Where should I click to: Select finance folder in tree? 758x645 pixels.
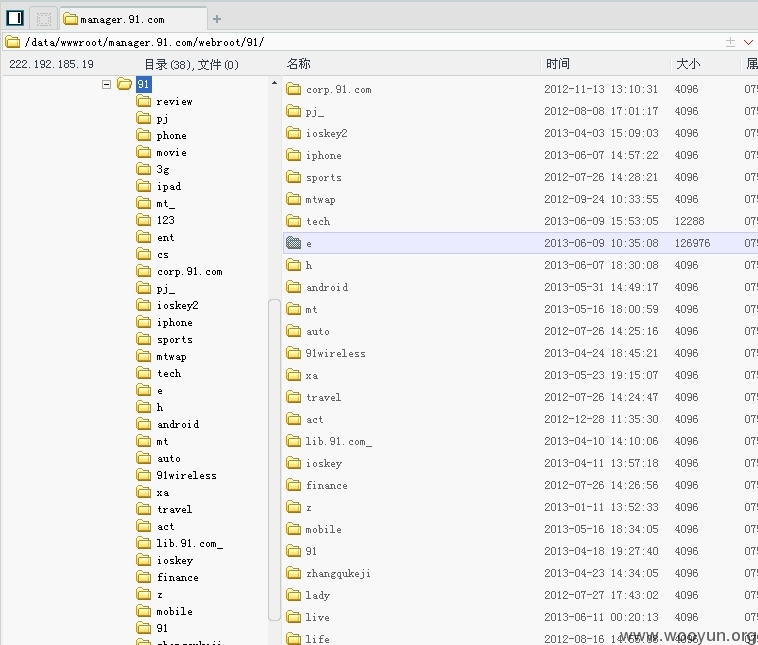[177, 578]
